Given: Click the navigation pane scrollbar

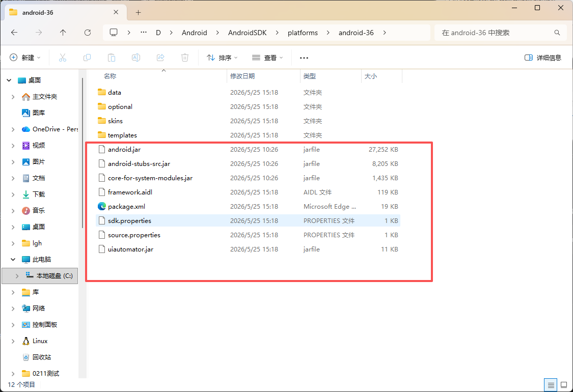Looking at the screenshot, I should coord(83,153).
